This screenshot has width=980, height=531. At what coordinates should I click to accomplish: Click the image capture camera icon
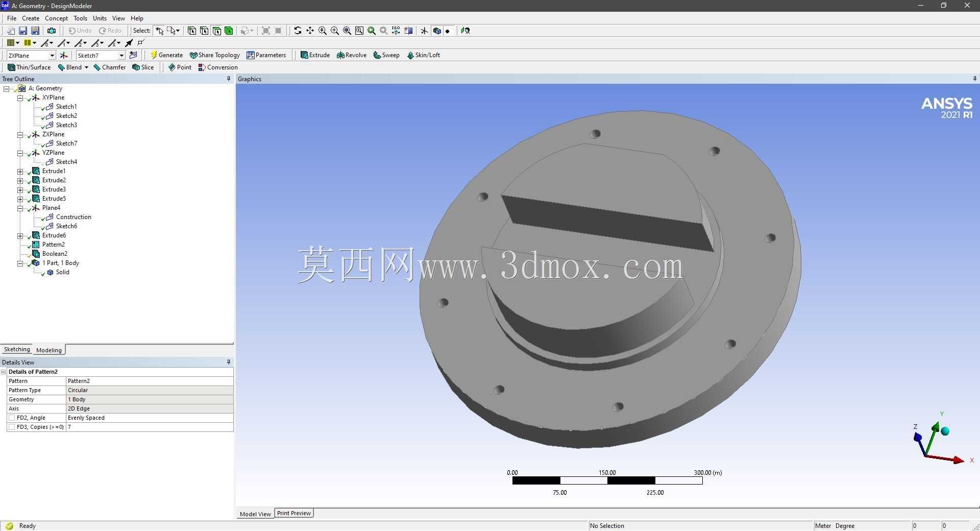51,31
